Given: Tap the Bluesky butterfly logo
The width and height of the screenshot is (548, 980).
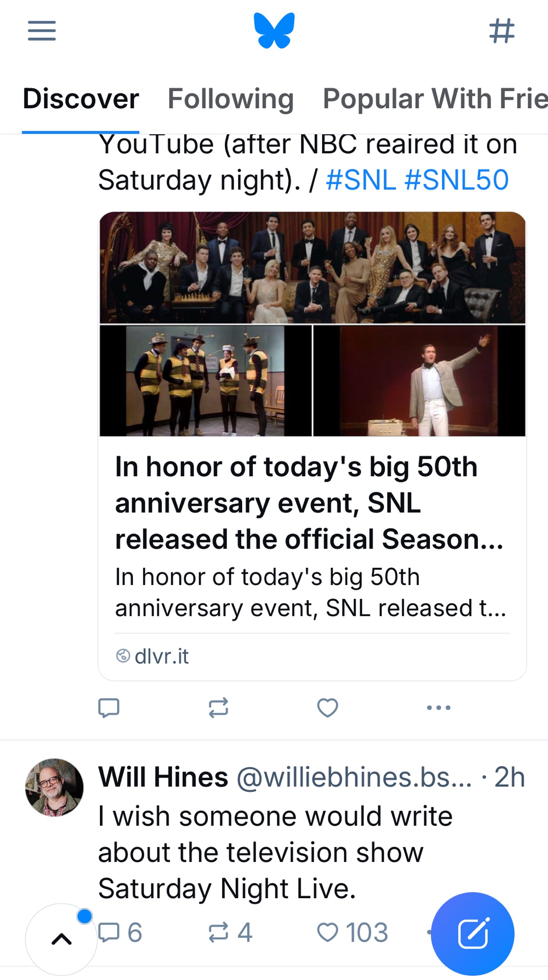Looking at the screenshot, I should (274, 30).
